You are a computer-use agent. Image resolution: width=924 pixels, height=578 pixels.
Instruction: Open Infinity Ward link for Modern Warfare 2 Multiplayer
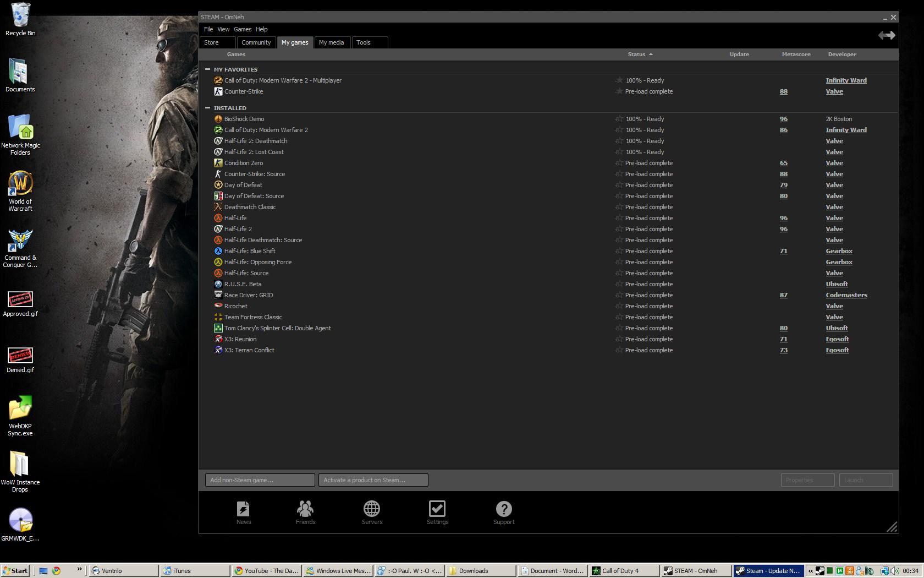tap(846, 80)
